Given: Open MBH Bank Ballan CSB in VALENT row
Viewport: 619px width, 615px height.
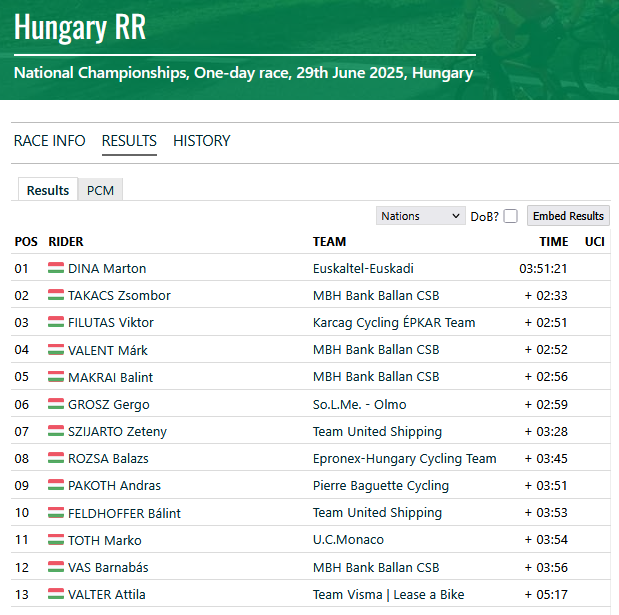Looking at the screenshot, I should tap(376, 349).
